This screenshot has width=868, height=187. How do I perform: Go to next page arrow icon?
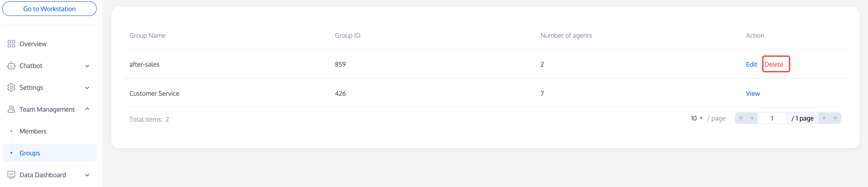click(x=824, y=118)
